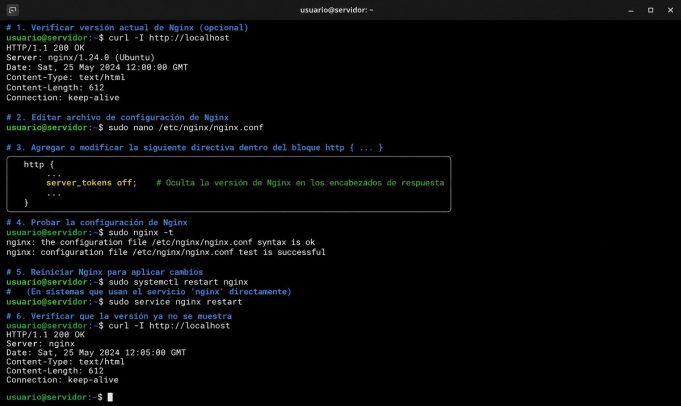This screenshot has height=406, width=681.
Task: Click comment '# 6. Verificar que la versión ya no se muestra'
Action: [119, 316]
